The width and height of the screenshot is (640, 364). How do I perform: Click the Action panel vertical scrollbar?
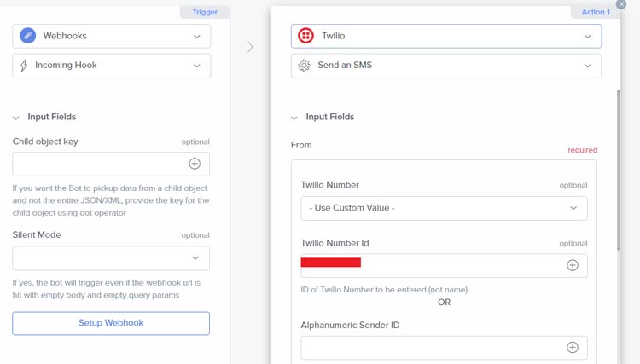click(x=619, y=170)
